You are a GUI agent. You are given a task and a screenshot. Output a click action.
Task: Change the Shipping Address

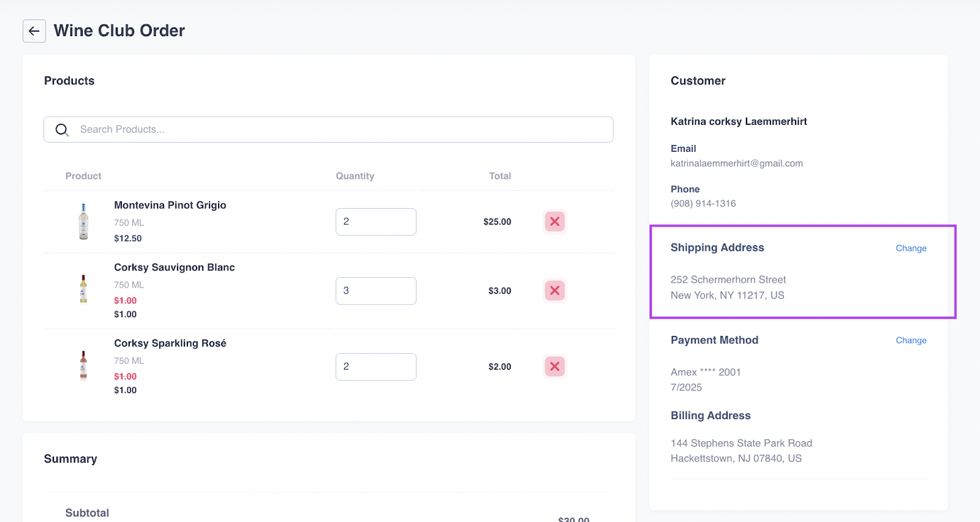[911, 248]
